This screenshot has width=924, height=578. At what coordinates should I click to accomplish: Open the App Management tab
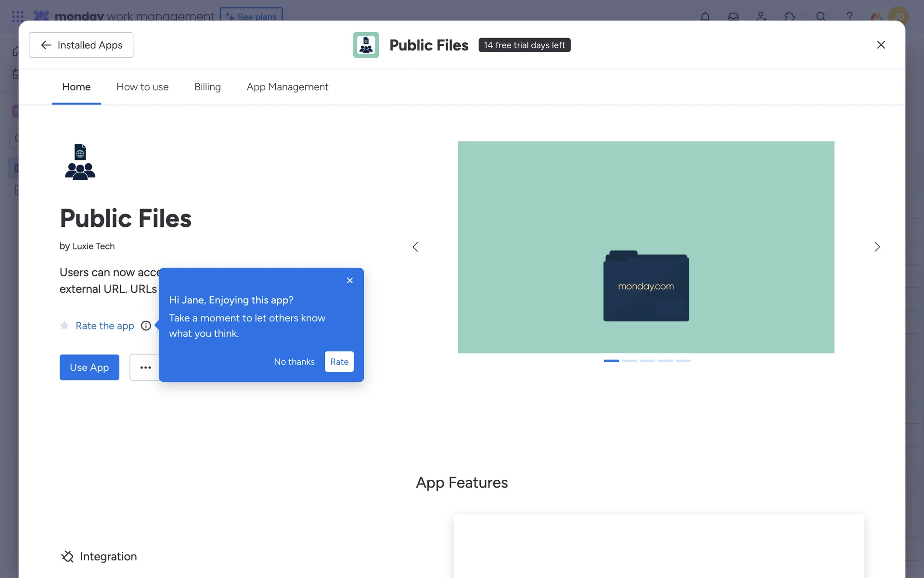pos(287,87)
